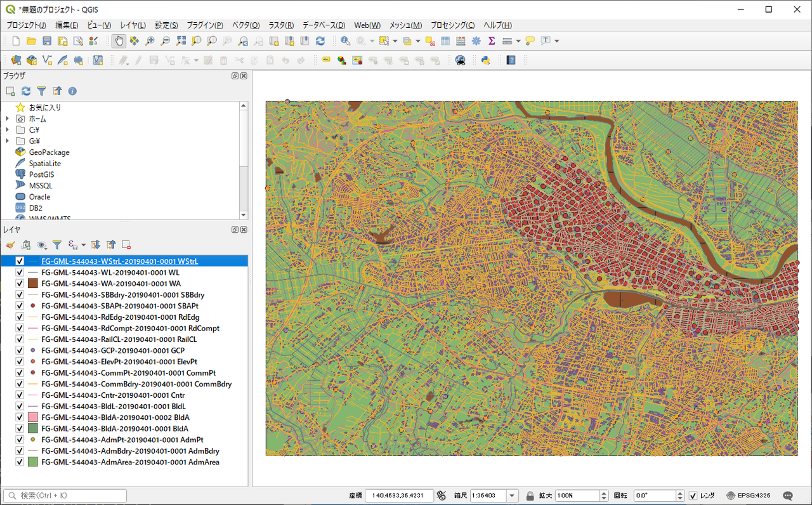
Task: Uncheck the AdmArea layer visibility
Action: (x=20, y=462)
